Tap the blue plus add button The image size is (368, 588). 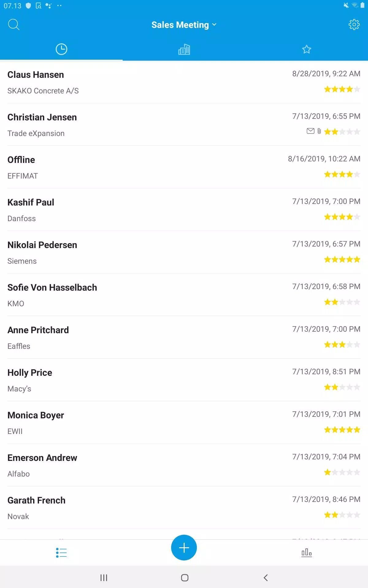(184, 548)
